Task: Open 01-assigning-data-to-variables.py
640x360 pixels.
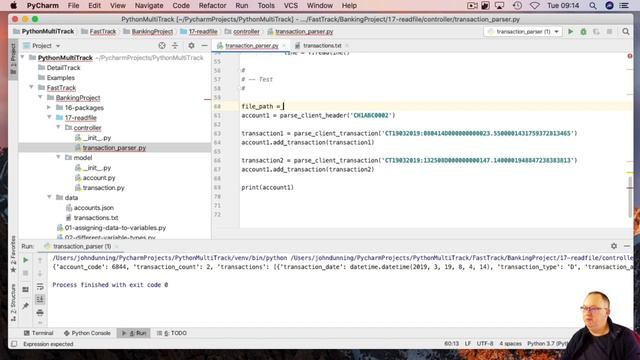Action: [115, 228]
